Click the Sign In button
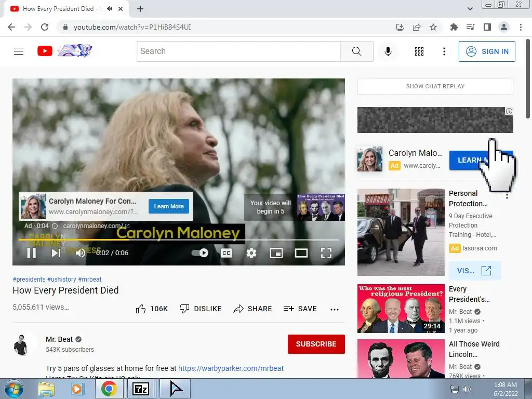 (x=487, y=51)
